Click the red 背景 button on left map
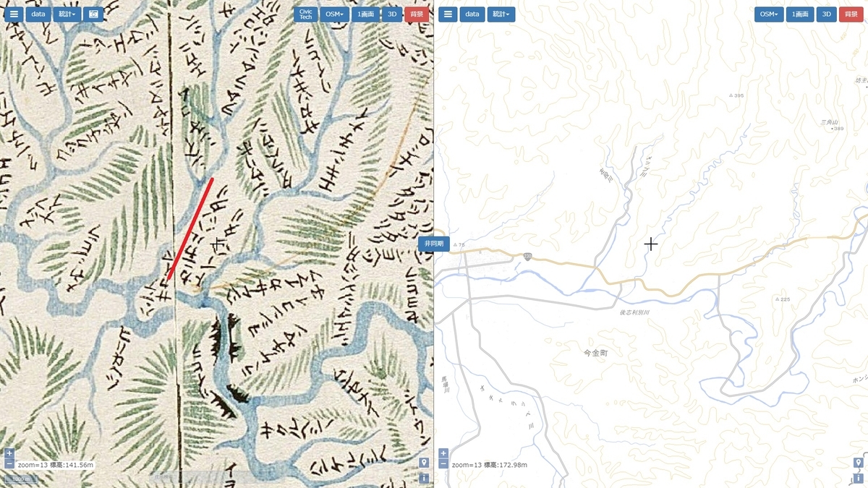The width and height of the screenshot is (868, 488). pos(417,14)
